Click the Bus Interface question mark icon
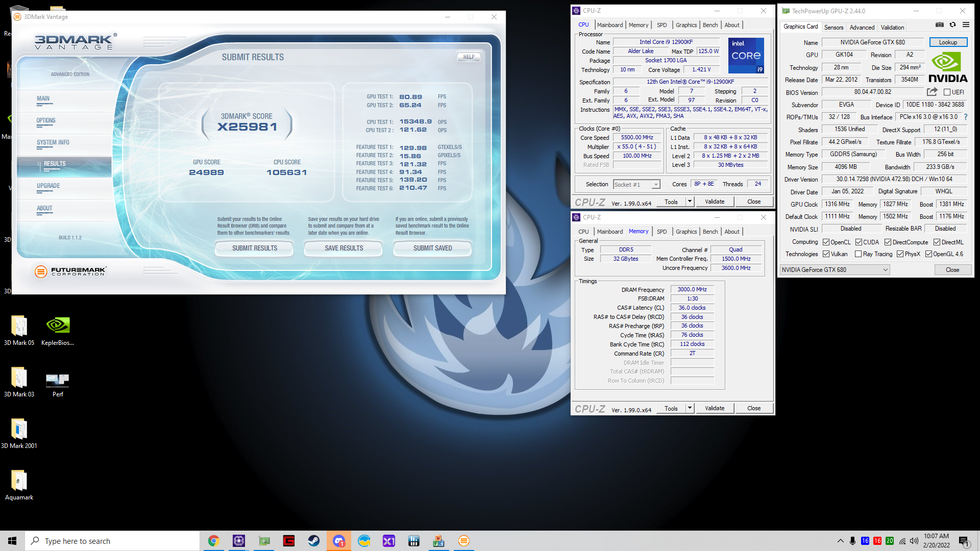980x551 pixels. tap(966, 117)
